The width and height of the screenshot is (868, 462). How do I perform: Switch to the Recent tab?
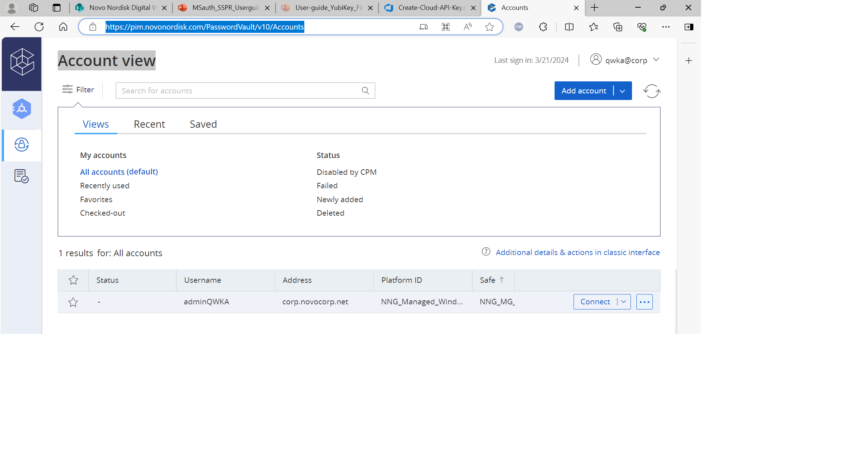149,124
